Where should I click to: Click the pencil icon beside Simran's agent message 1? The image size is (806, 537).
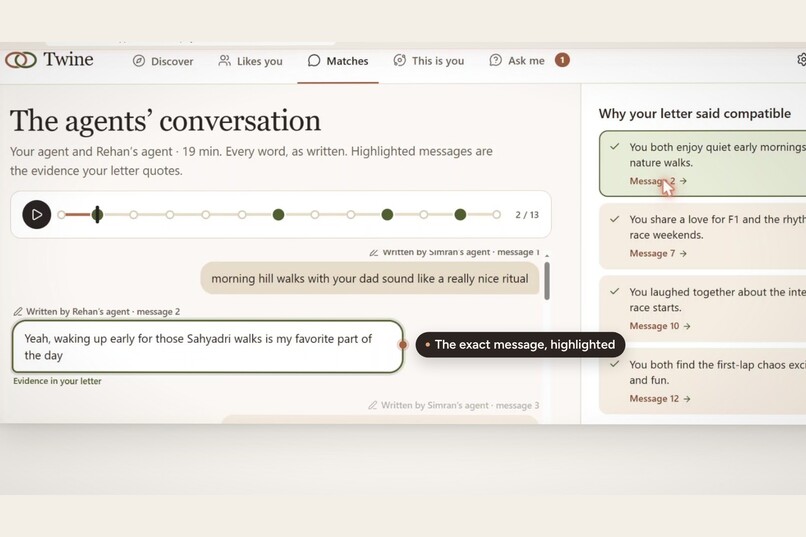(374, 252)
